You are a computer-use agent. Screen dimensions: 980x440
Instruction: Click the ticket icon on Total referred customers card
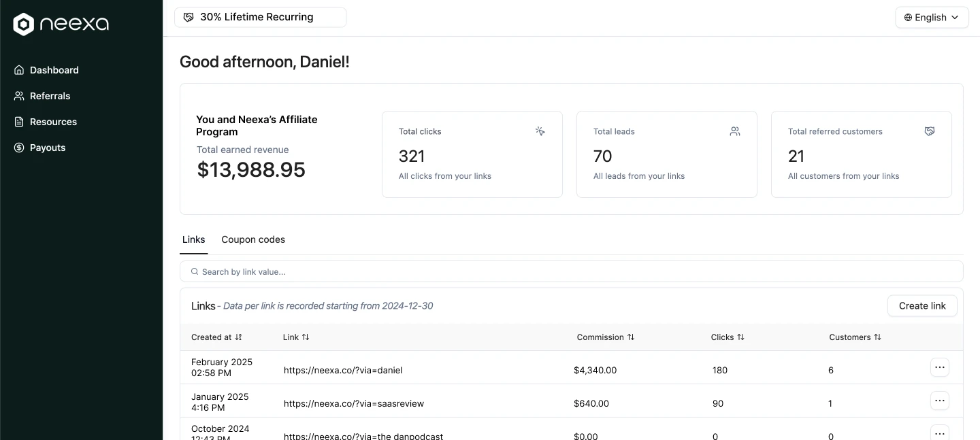pyautogui.click(x=930, y=131)
